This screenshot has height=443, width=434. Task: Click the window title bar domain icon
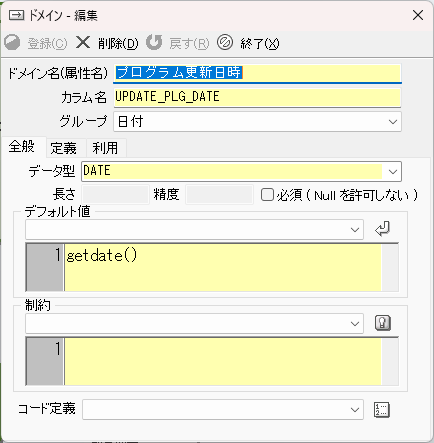tap(16, 15)
